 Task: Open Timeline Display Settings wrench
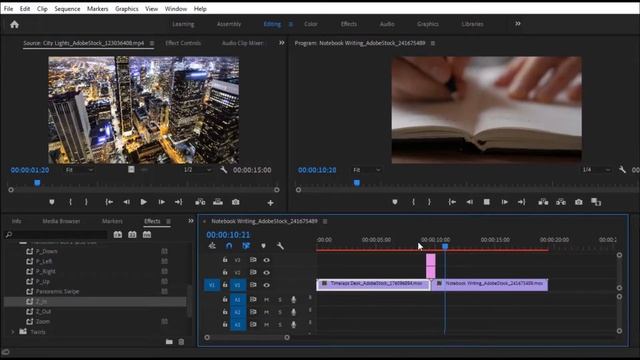point(280,246)
